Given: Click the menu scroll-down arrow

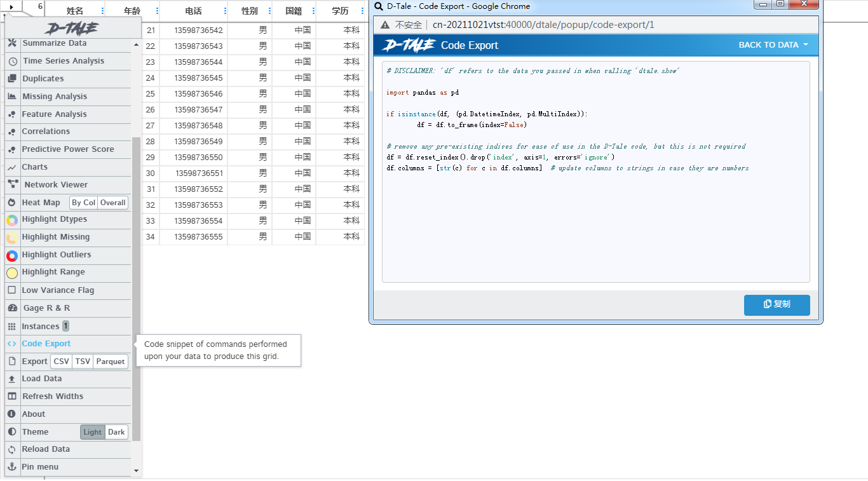Looking at the screenshot, I should point(136,471).
